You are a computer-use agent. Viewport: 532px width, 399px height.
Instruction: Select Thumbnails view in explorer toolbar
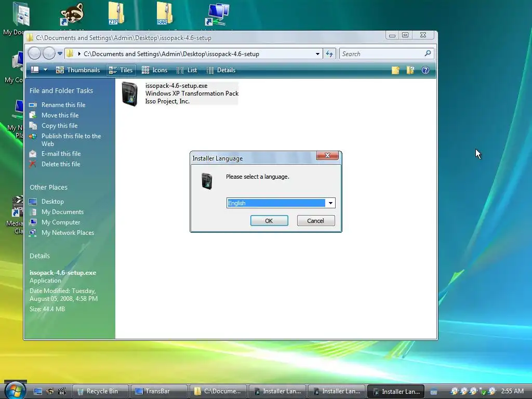click(78, 70)
